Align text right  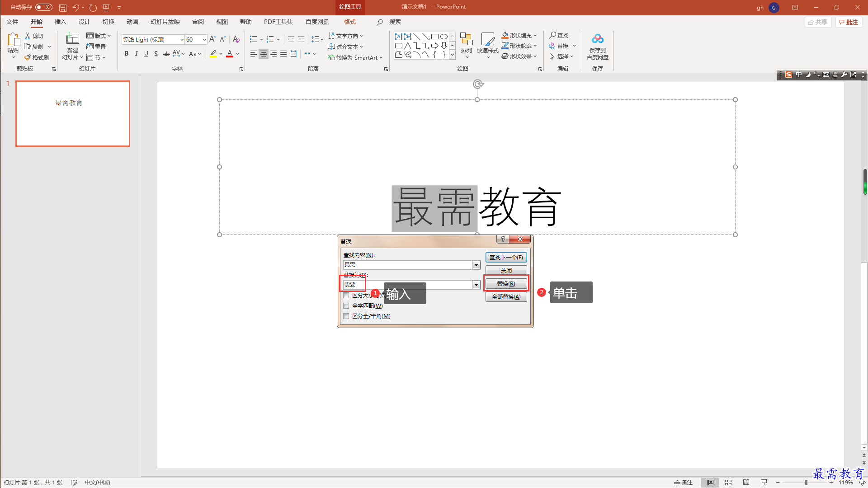pos(274,54)
